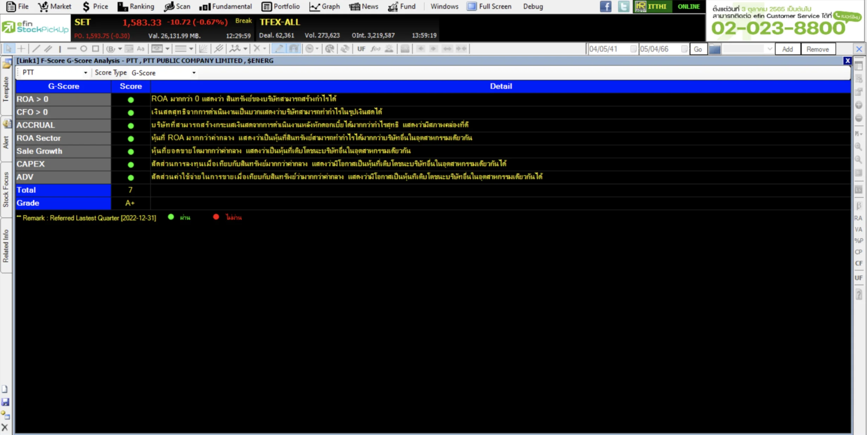
Task: Click the beta icon in right sidebar
Action: tap(858, 206)
